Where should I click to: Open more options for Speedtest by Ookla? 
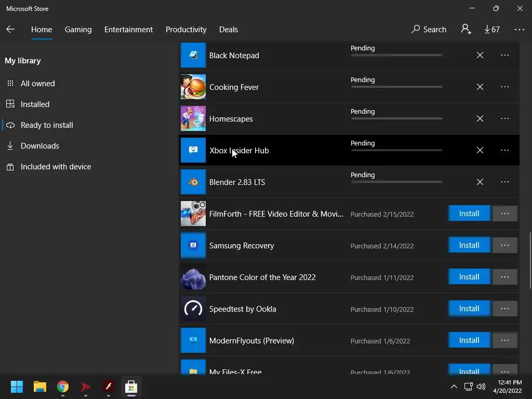point(505,309)
